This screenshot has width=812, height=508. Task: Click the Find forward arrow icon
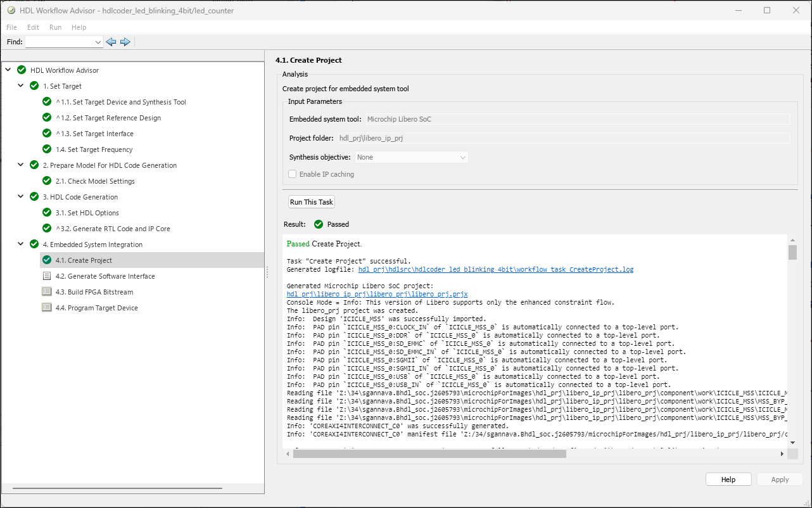coord(125,42)
